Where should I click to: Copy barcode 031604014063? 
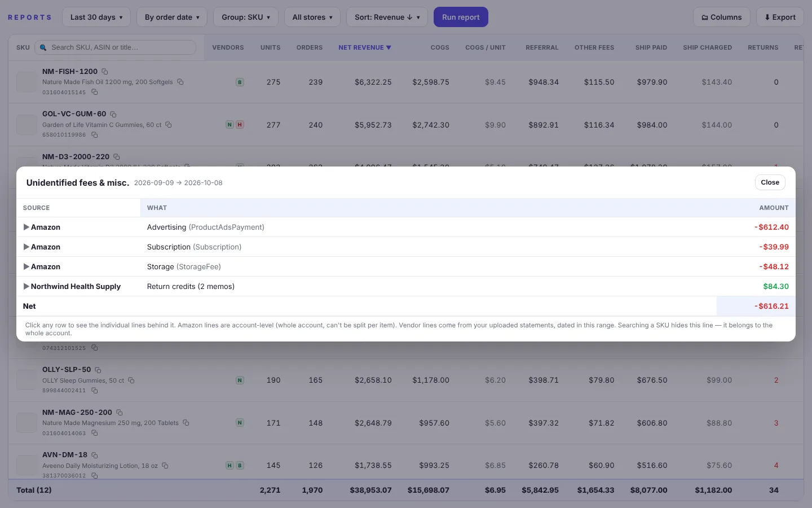(x=95, y=433)
